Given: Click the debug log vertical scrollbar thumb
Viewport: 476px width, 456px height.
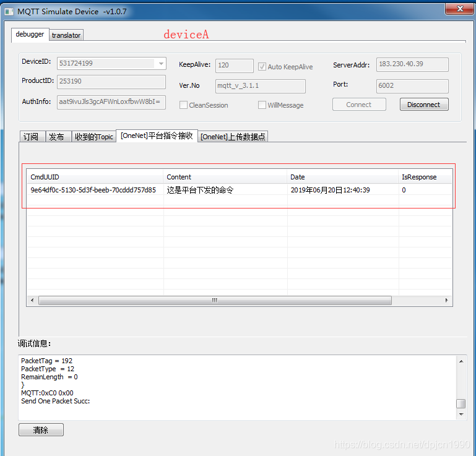Looking at the screenshot, I should [x=461, y=404].
